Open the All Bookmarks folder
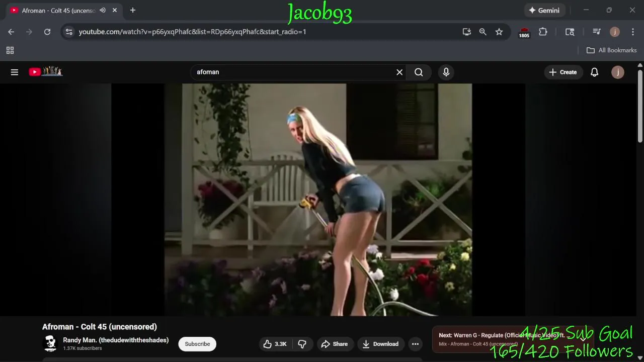Image resolution: width=644 pixels, height=362 pixels. (x=612, y=50)
